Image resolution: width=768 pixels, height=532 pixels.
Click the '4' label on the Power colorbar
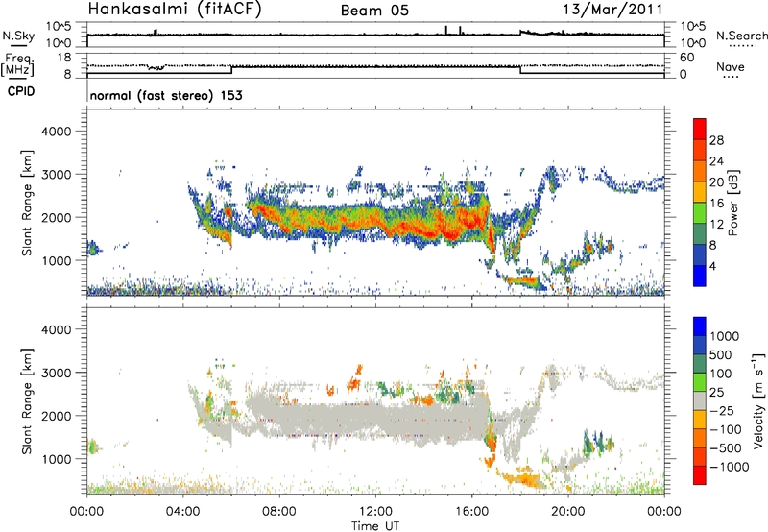pos(712,266)
